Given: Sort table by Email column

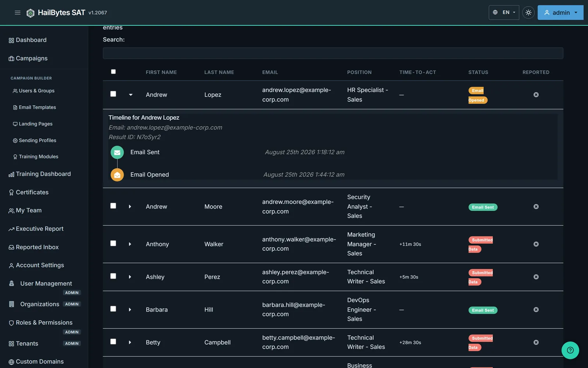Looking at the screenshot, I should click(270, 72).
